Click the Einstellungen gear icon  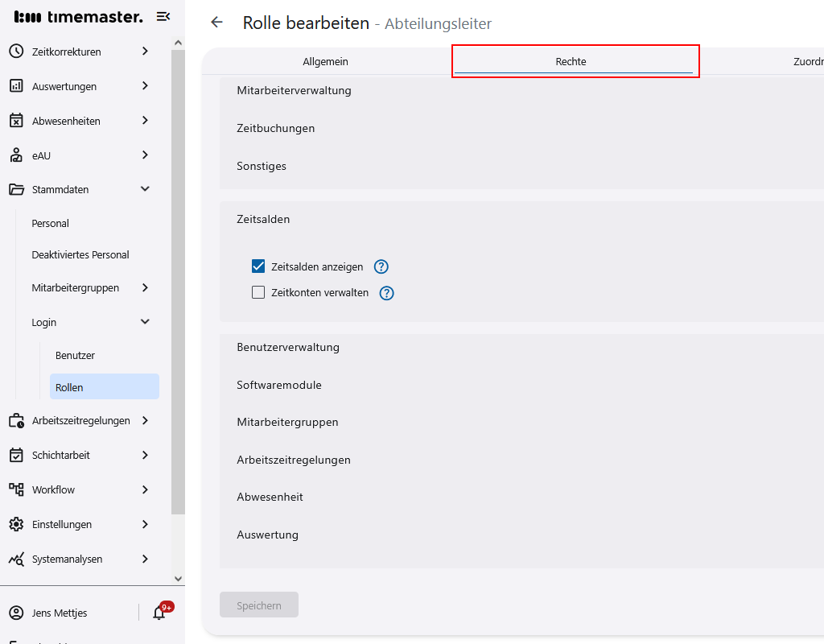tap(16, 524)
